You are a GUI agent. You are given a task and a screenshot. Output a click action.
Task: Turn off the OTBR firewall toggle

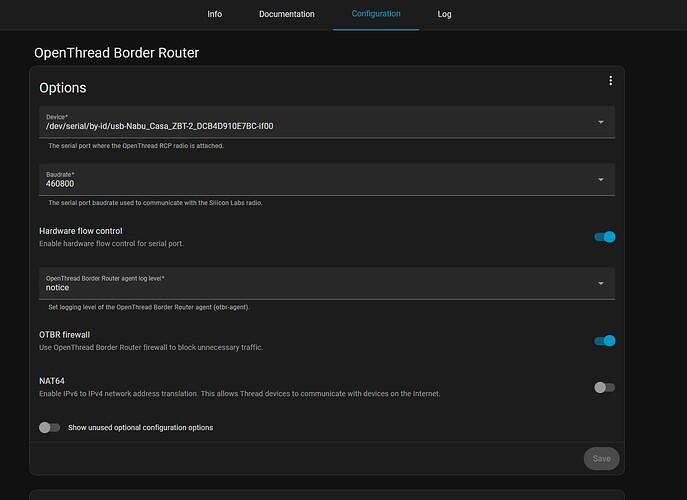[x=605, y=340]
